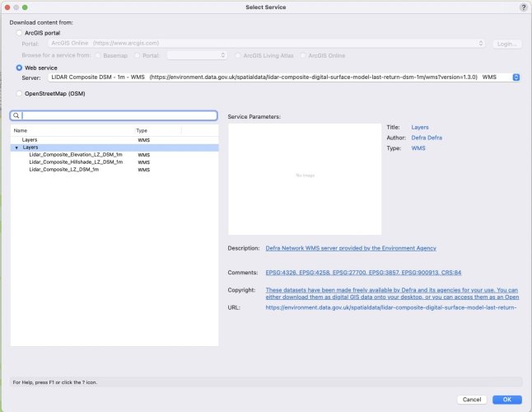This screenshot has width=532, height=412.
Task: Click the help question mark icon
Action: tap(524, 7)
